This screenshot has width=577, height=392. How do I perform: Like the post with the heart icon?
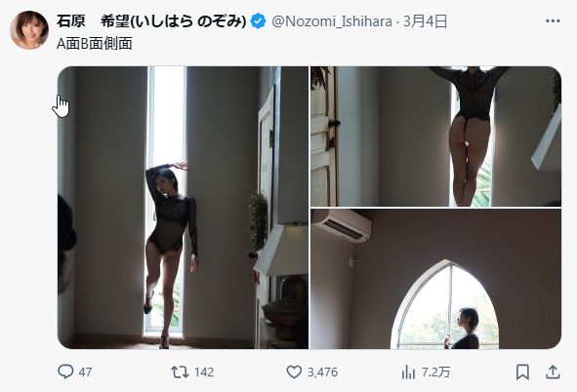tap(294, 372)
